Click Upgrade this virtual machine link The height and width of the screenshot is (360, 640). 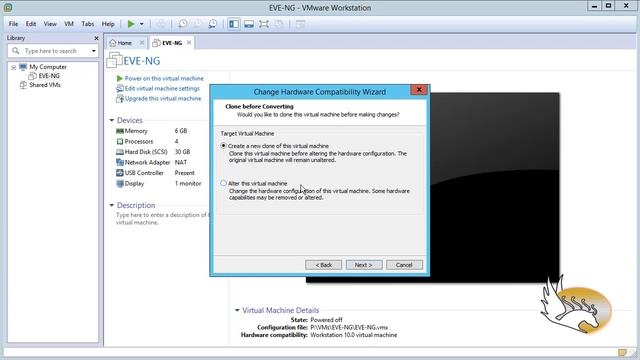coord(163,98)
